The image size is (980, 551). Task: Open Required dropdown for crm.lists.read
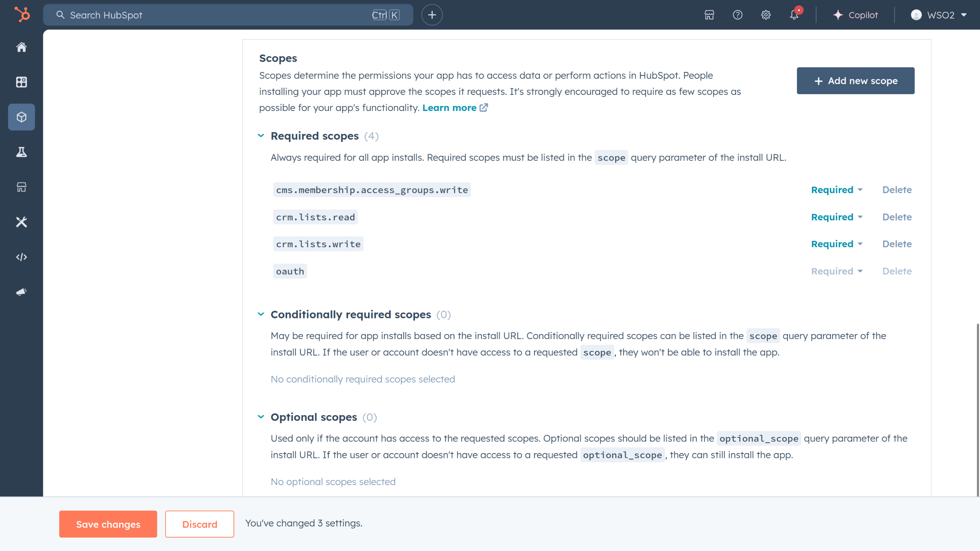coord(837,217)
